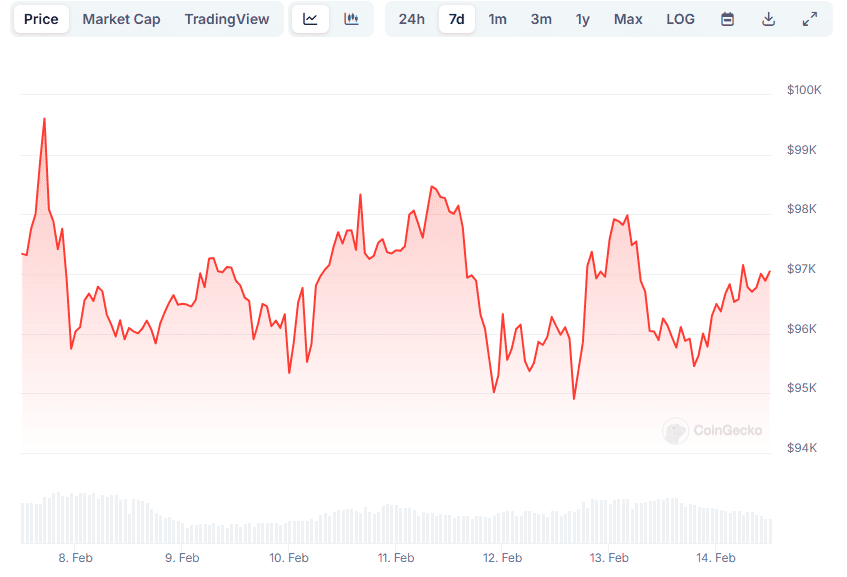
Task: Click the Max range button
Action: pyautogui.click(x=628, y=18)
